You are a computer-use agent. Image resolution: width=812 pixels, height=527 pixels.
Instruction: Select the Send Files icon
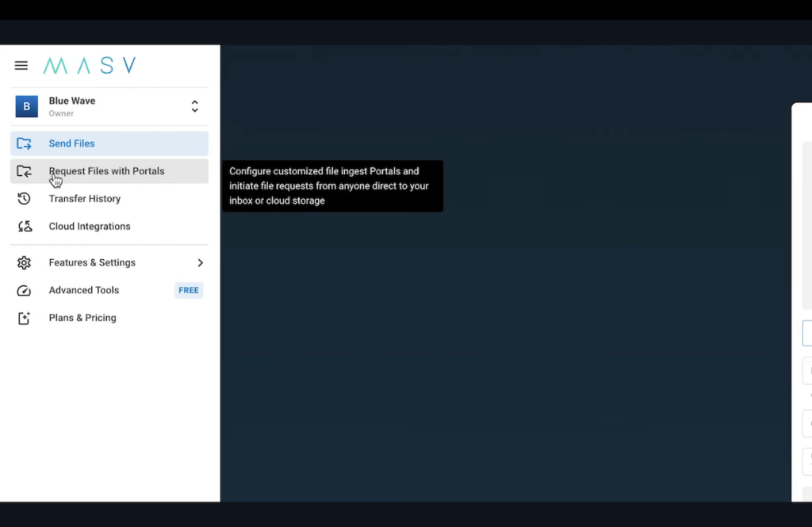click(24, 143)
